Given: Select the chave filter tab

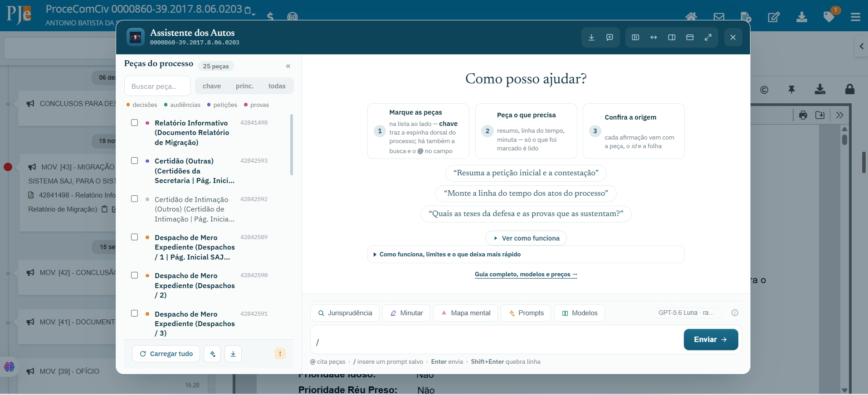Looking at the screenshot, I should (x=212, y=86).
